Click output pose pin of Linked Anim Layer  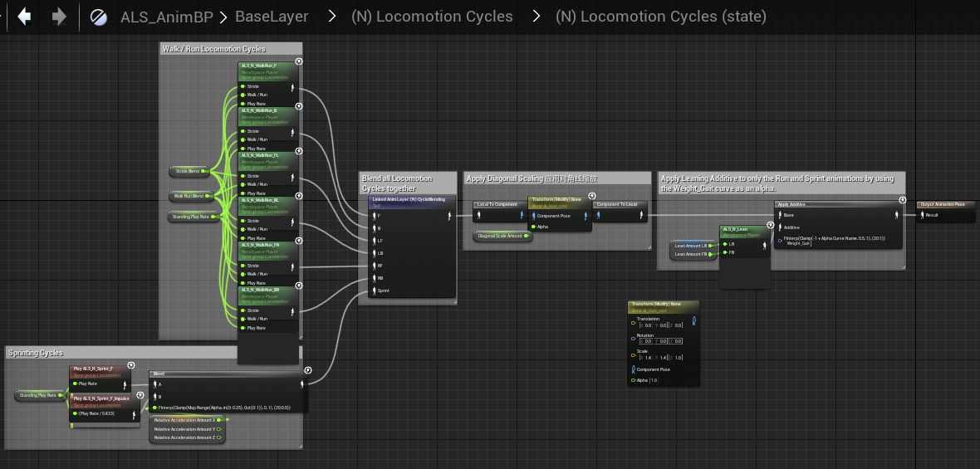pyautogui.click(x=449, y=216)
